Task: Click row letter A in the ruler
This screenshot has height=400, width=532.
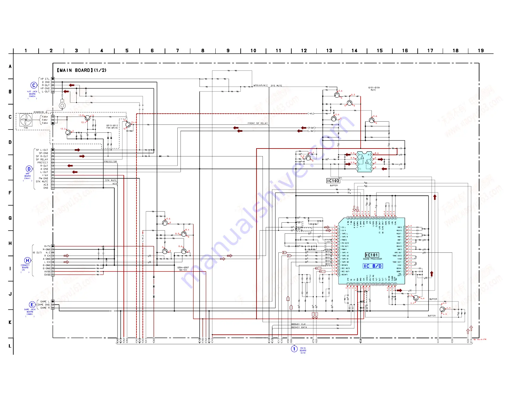Action: (10, 67)
